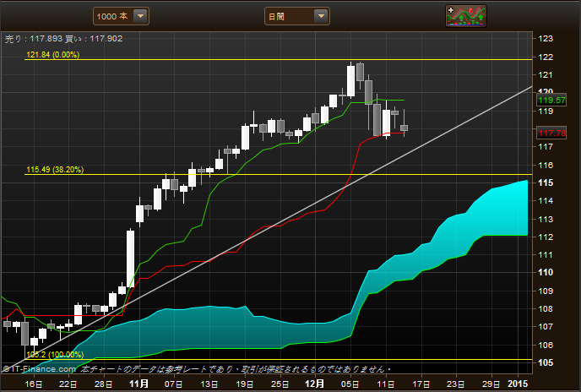Click the 123 price axis label
Viewport: 581px width, 392px height.
(546, 39)
